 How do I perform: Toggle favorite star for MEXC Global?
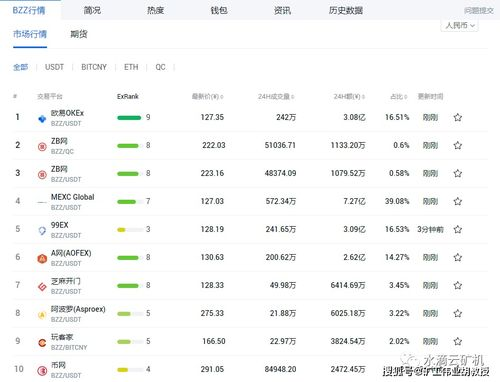click(458, 201)
